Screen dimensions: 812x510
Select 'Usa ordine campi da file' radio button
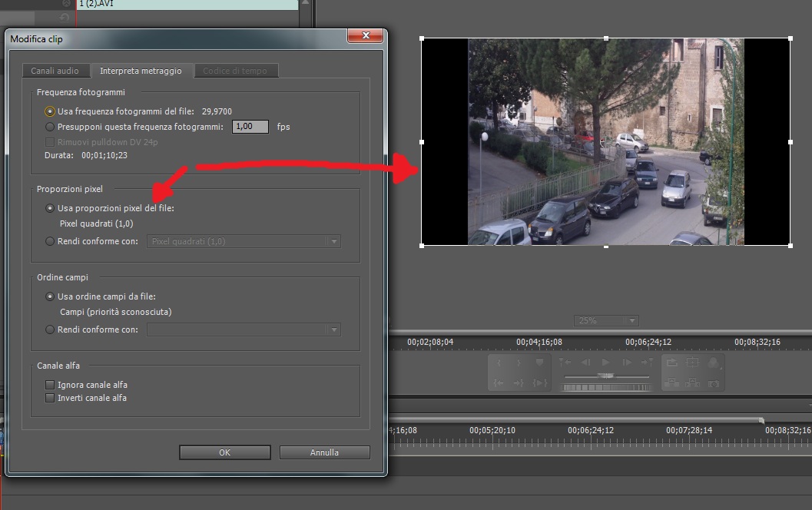(x=50, y=296)
